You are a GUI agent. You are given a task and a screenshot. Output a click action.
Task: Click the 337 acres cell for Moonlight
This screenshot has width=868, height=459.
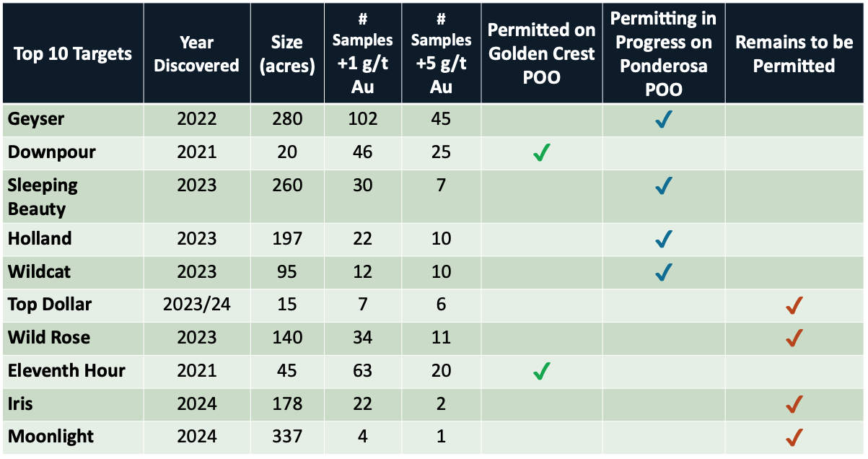point(288,437)
